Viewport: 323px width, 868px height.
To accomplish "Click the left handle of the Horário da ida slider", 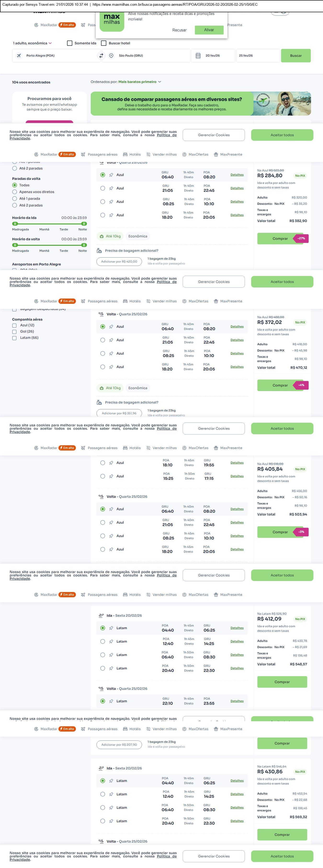I will (x=15, y=224).
